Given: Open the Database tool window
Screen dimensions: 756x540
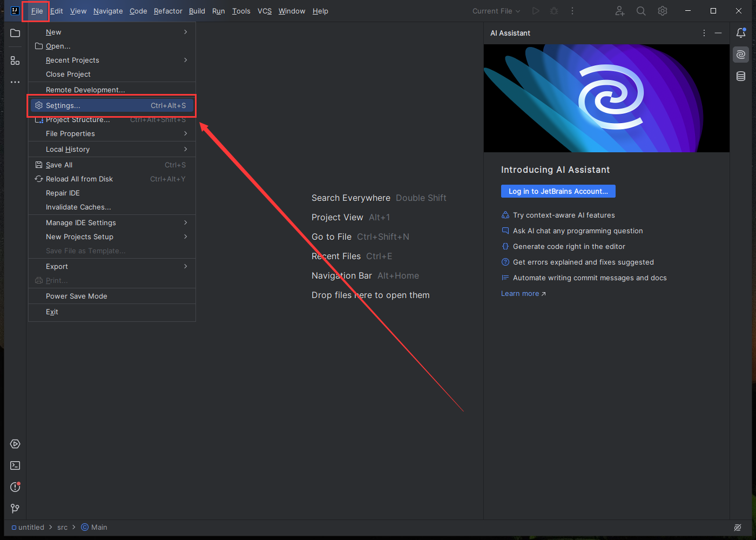Looking at the screenshot, I should click(x=740, y=76).
